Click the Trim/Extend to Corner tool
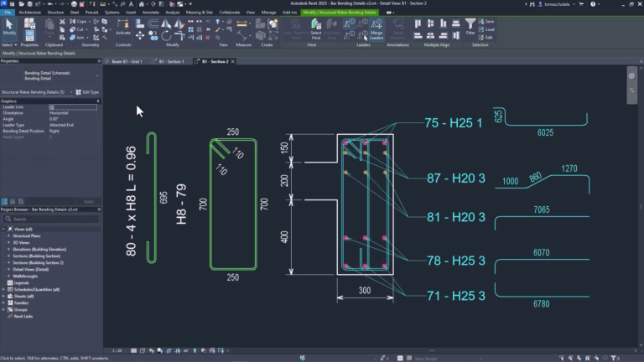 179,36
